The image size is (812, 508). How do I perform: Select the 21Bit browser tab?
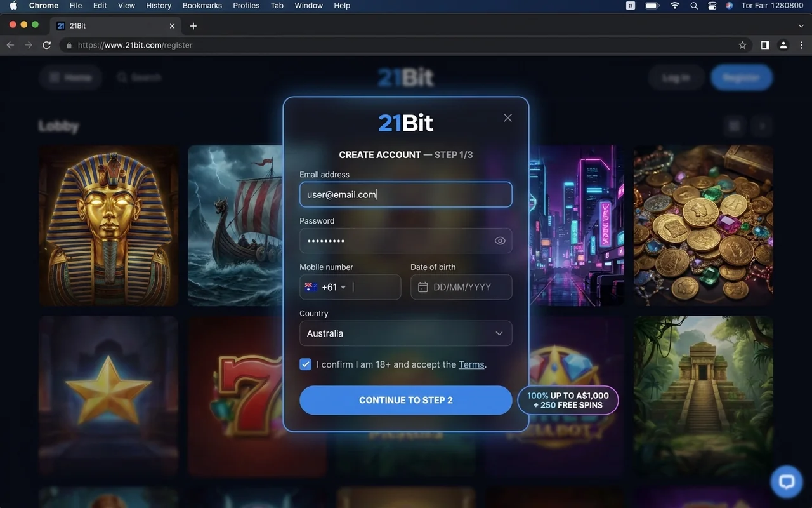[115, 26]
